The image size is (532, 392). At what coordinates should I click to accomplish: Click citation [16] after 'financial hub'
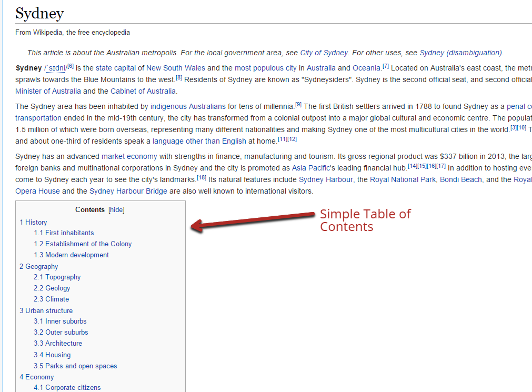click(431, 166)
